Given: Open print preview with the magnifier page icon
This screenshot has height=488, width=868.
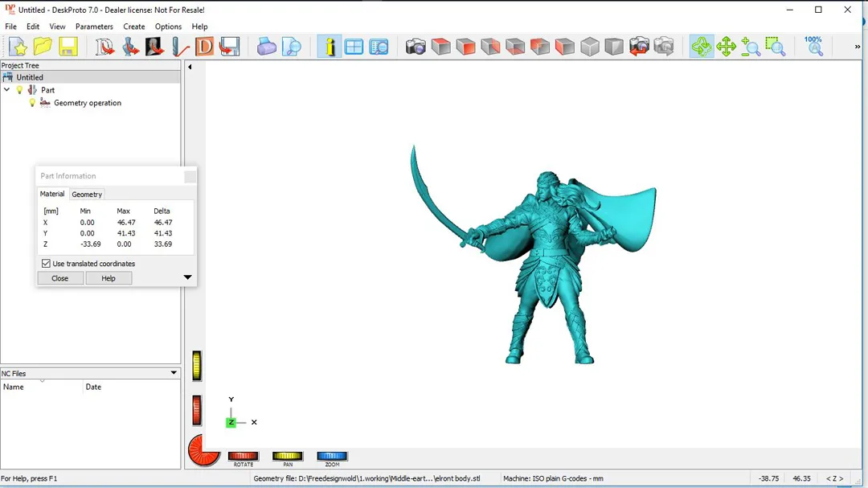Looking at the screenshot, I should tap(291, 47).
